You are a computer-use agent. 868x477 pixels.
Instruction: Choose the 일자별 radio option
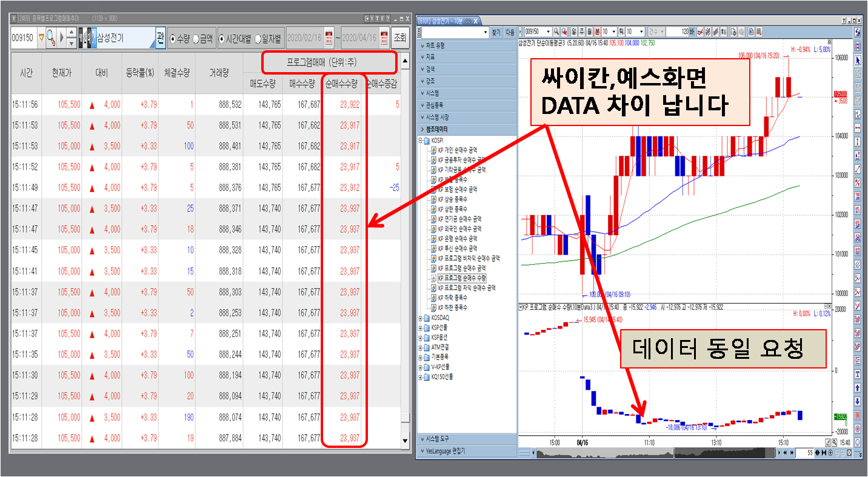point(258,38)
